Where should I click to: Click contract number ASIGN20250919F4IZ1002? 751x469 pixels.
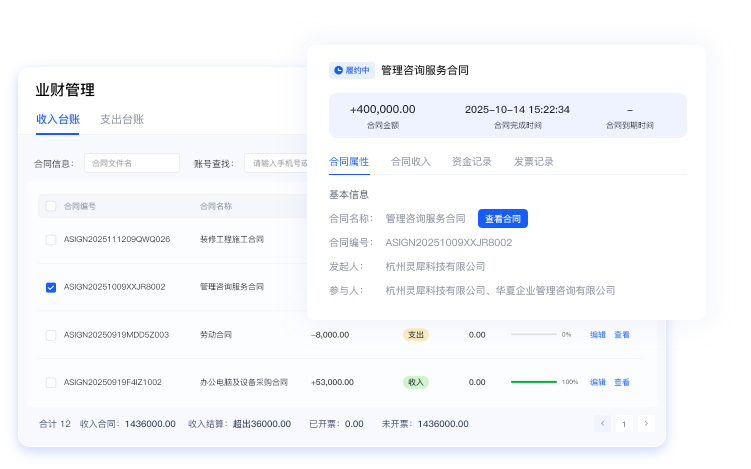coord(113,382)
